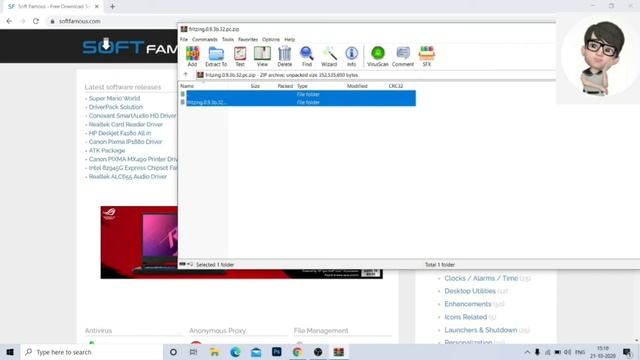Open the Windows Start menu
The width and height of the screenshot is (640, 360).
point(10,352)
